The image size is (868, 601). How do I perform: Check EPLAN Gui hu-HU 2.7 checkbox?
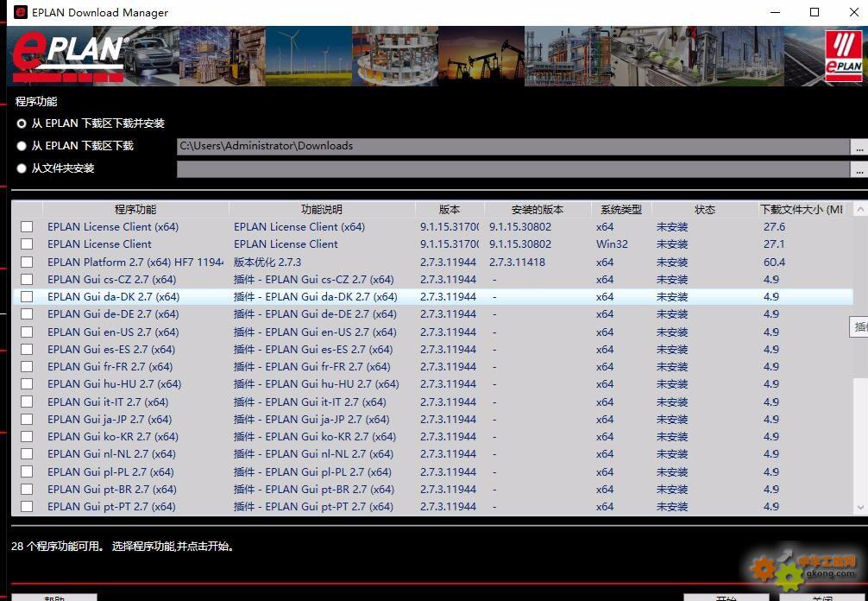(x=27, y=384)
